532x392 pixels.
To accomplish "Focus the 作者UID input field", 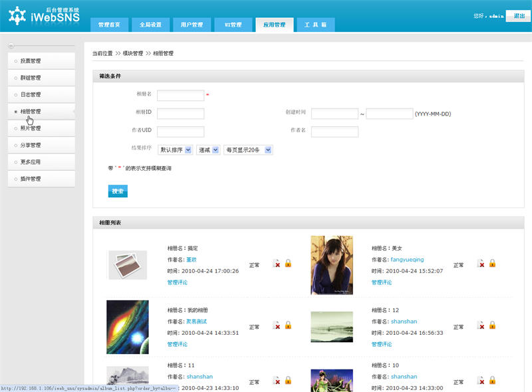I will tap(180, 132).
